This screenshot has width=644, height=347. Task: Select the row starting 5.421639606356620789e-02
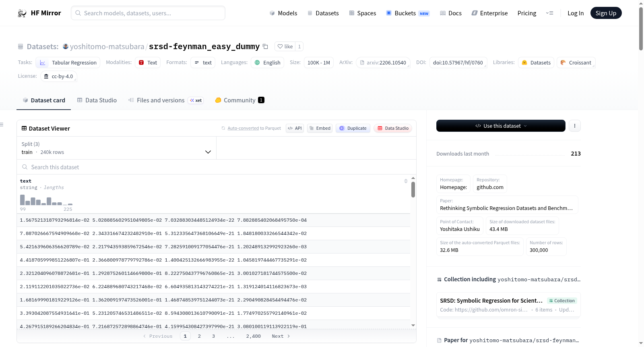click(x=213, y=247)
